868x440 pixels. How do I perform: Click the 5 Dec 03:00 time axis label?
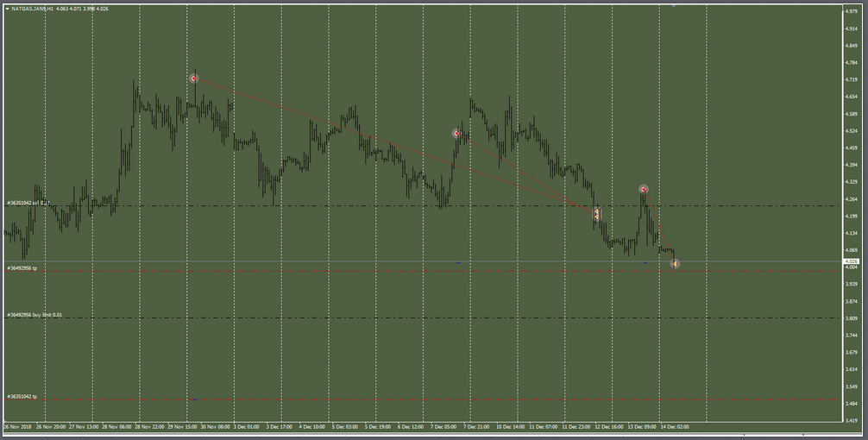345,427
